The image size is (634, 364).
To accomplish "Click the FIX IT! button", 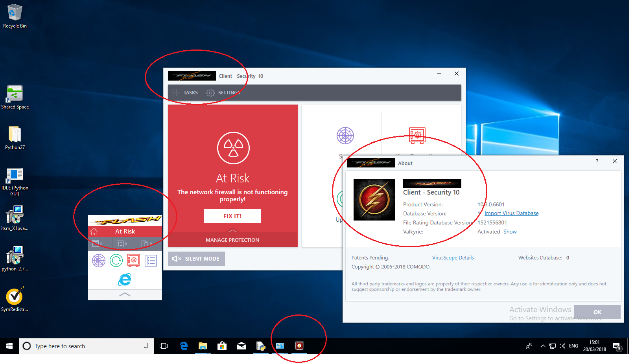I will click(232, 216).
